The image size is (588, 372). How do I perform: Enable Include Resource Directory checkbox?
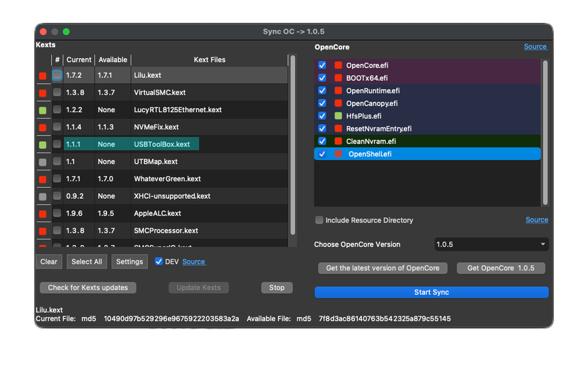coord(319,220)
